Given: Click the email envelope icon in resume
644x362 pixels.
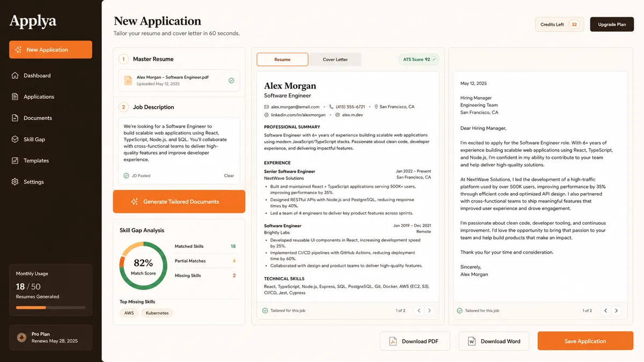Looking at the screenshot, I should point(267,107).
